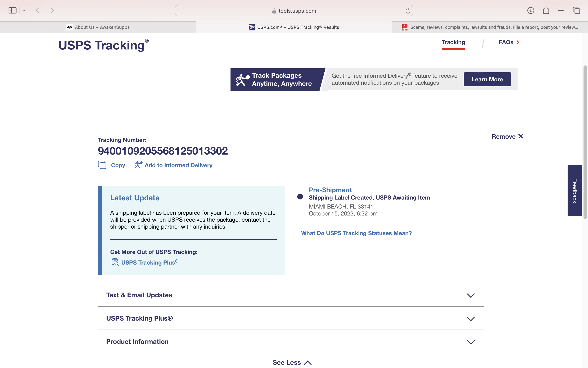Click the See Less up-arrow icon
Image resolution: width=588 pixels, height=368 pixels.
coord(307,363)
